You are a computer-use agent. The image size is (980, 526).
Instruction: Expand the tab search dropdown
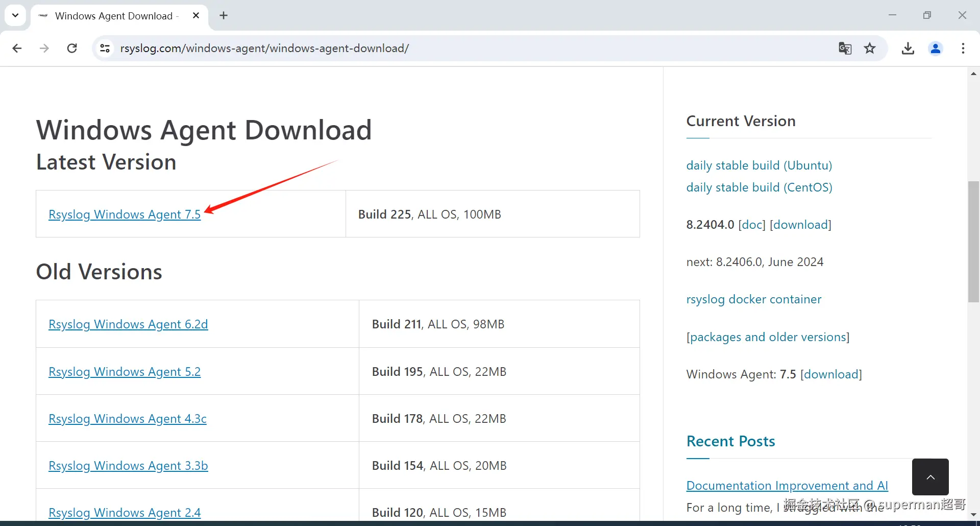pyautogui.click(x=15, y=15)
